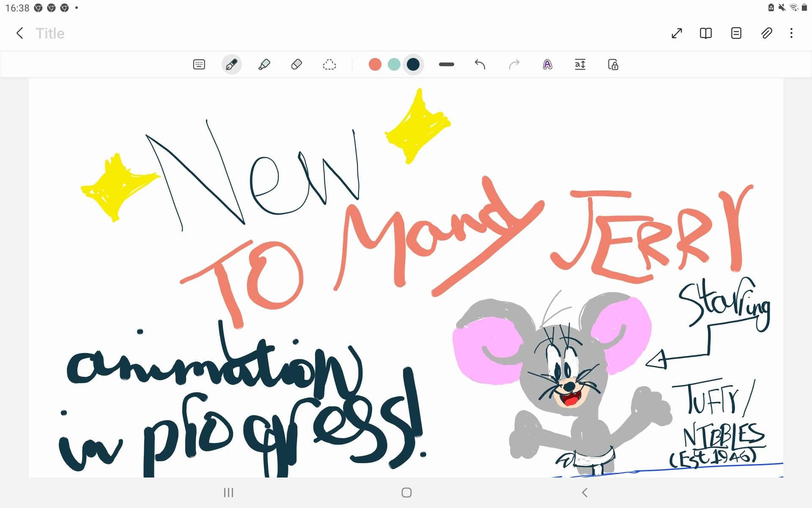This screenshot has height=508, width=812.
Task: Convert handwriting to text
Action: pyautogui.click(x=547, y=64)
